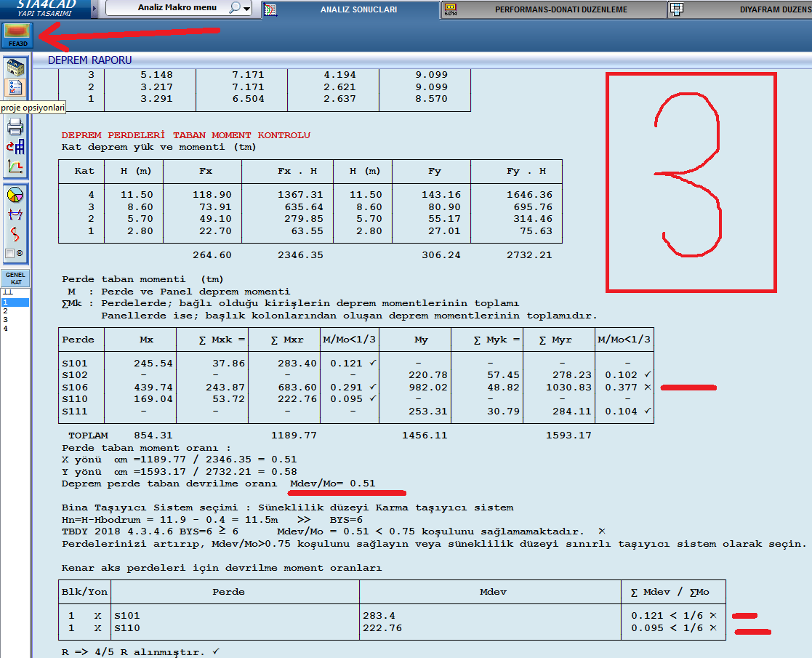The image size is (812, 658).
Task: Open the building model icon in sidebar
Action: click(15, 68)
